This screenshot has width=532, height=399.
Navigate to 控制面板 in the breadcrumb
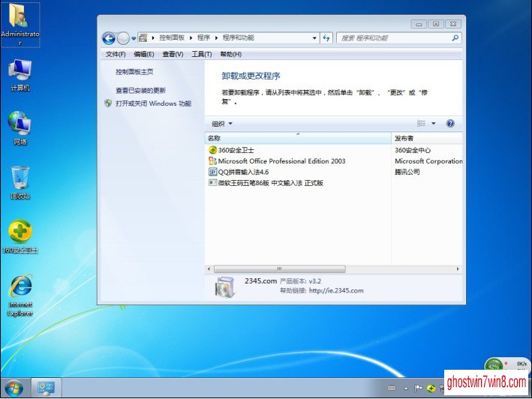[x=172, y=38]
